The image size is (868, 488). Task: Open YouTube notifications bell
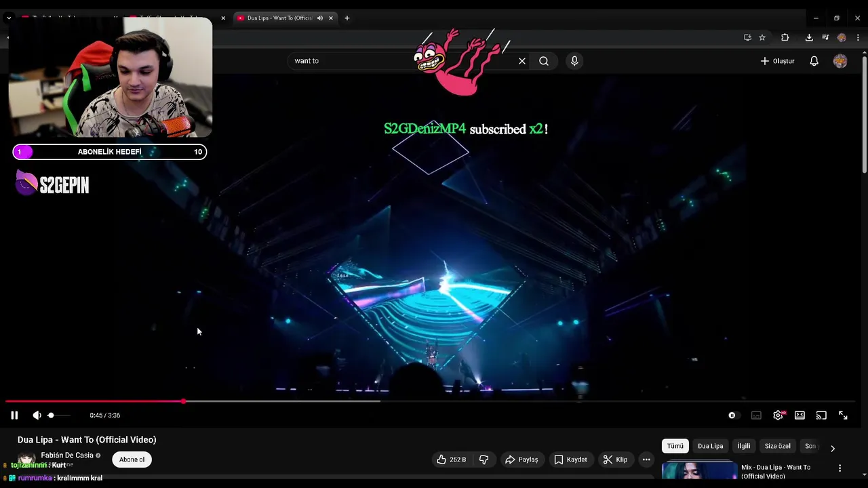(814, 61)
